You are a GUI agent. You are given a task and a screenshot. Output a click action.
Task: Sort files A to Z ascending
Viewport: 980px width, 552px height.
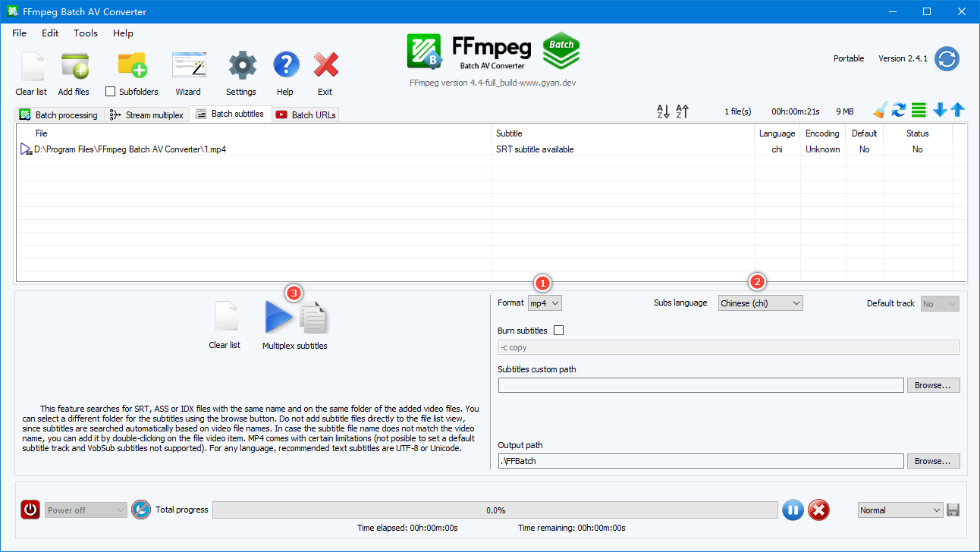click(x=663, y=111)
